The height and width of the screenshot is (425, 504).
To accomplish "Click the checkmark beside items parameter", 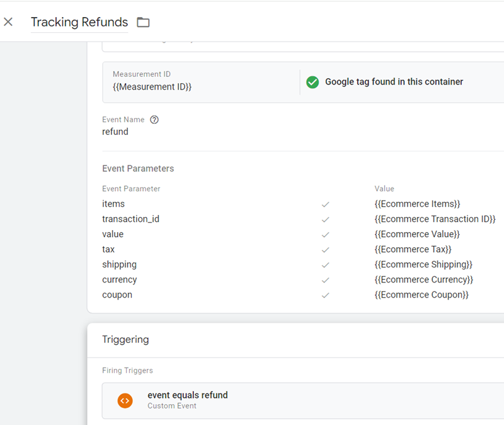I will point(326,204).
